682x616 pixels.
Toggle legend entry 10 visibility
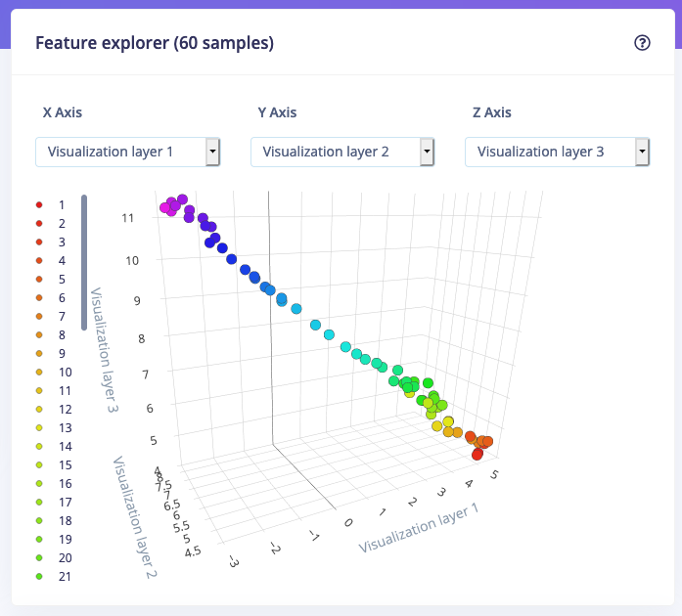[55, 373]
